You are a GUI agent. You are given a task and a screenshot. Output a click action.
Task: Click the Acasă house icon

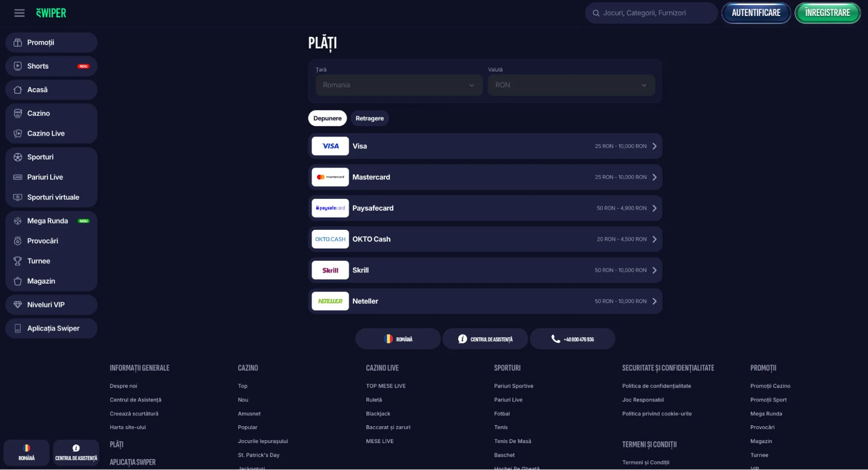pos(18,90)
